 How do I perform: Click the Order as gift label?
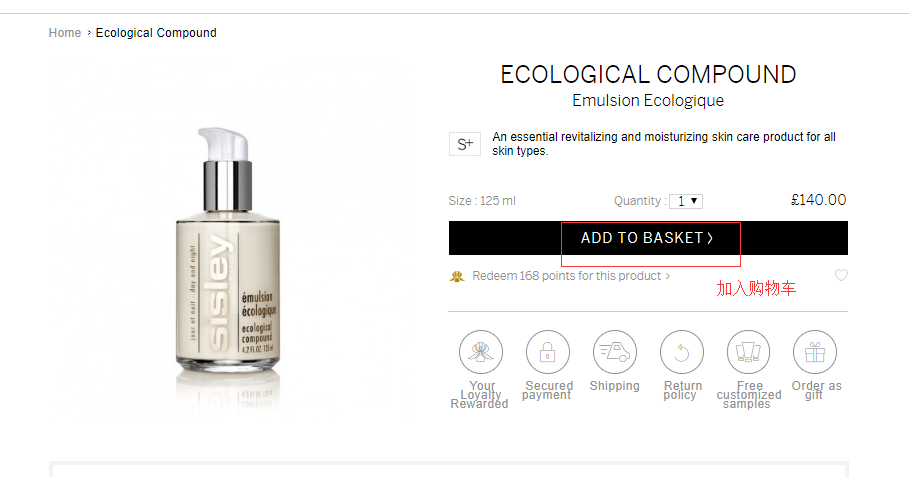pyautogui.click(x=816, y=390)
